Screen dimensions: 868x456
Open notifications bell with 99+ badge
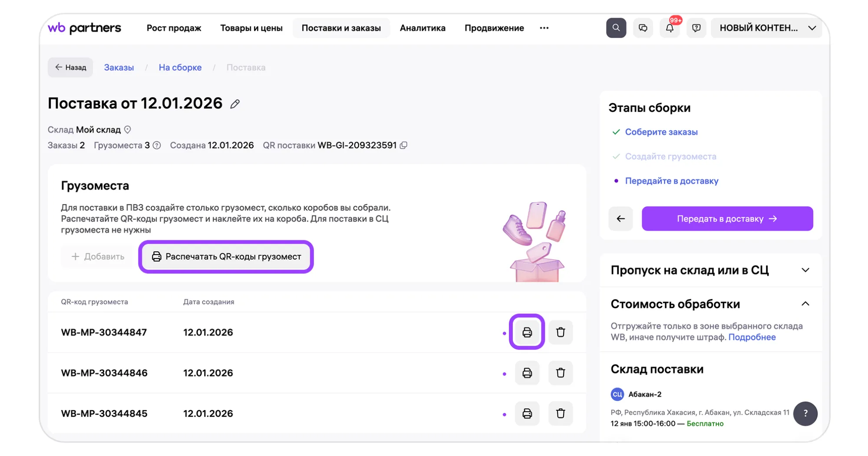(670, 28)
